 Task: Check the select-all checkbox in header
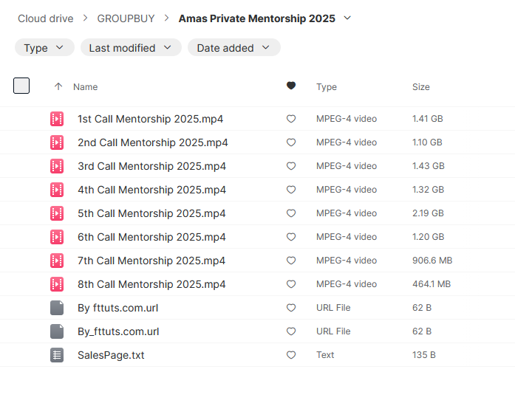[x=21, y=86]
